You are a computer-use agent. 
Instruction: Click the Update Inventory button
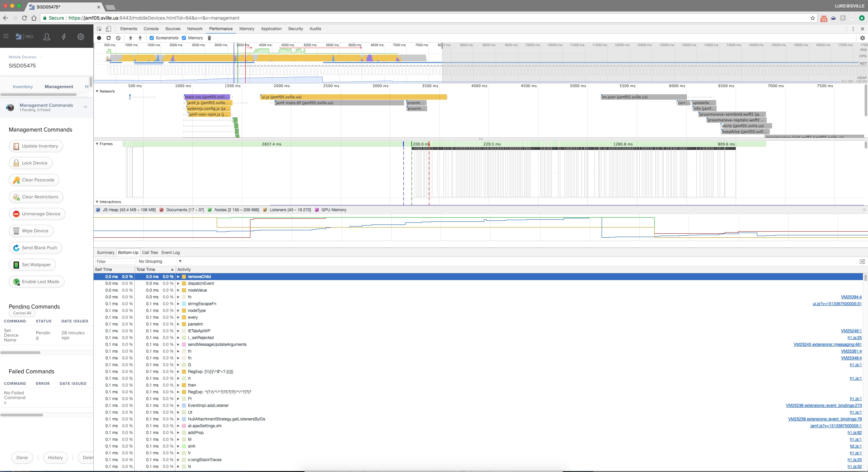pos(36,146)
